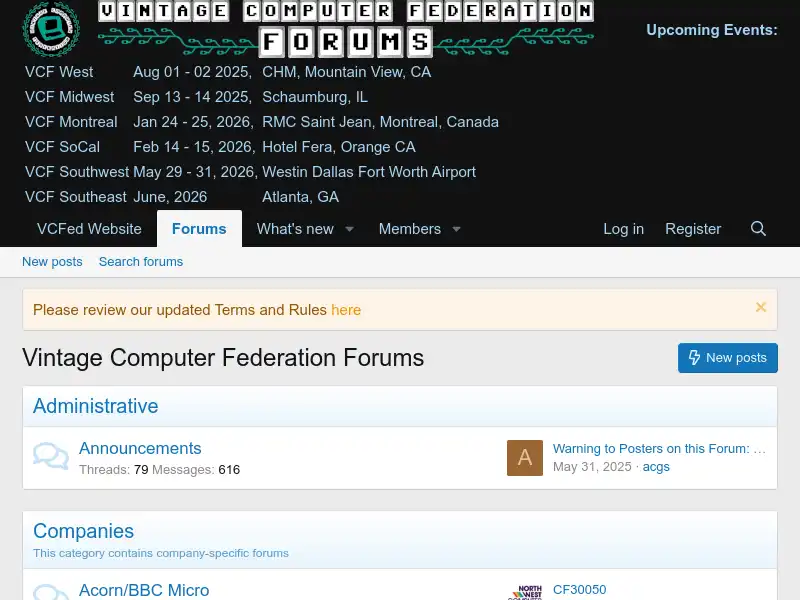Click 'Vintage Computer Federation Forums' page title
This screenshot has width=800, height=600.
pos(223,358)
